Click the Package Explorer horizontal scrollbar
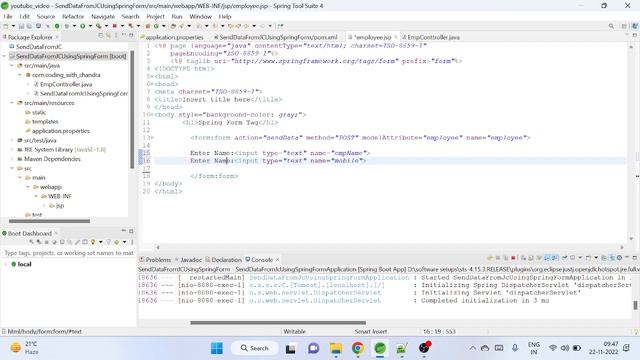The image size is (640, 360). coord(49,221)
